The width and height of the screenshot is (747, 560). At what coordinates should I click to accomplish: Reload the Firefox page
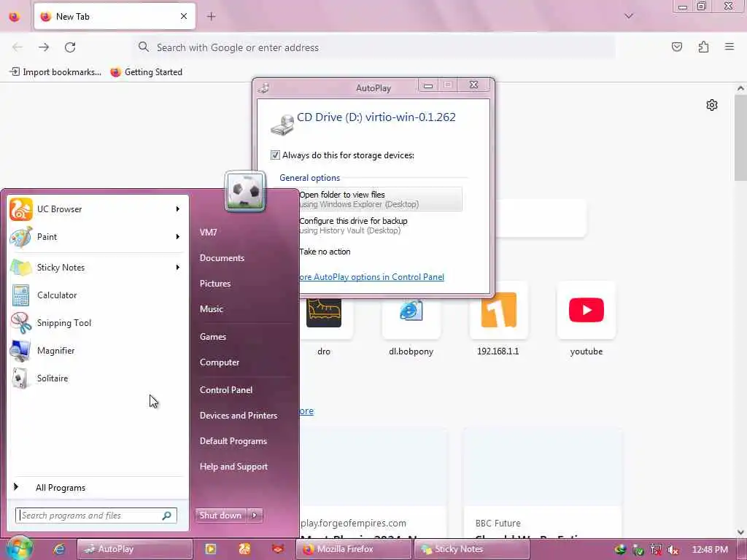tap(70, 47)
